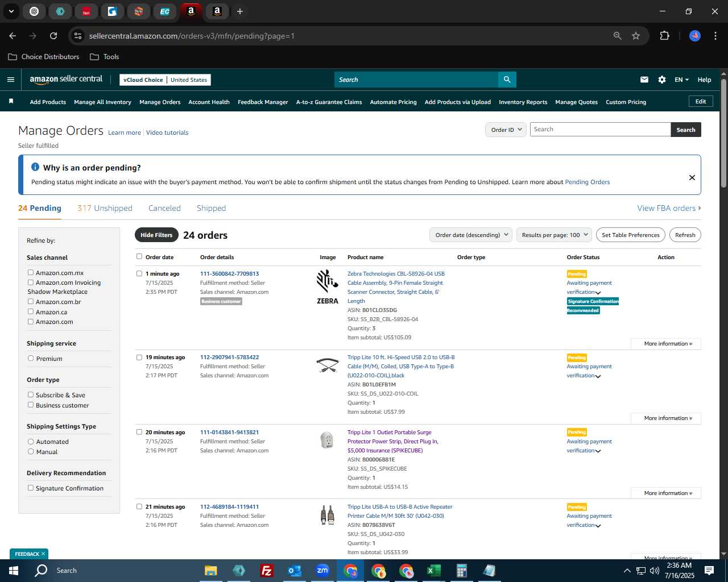Close the Feedback tab
Viewport: 728px width, 582px height.
coord(43,554)
